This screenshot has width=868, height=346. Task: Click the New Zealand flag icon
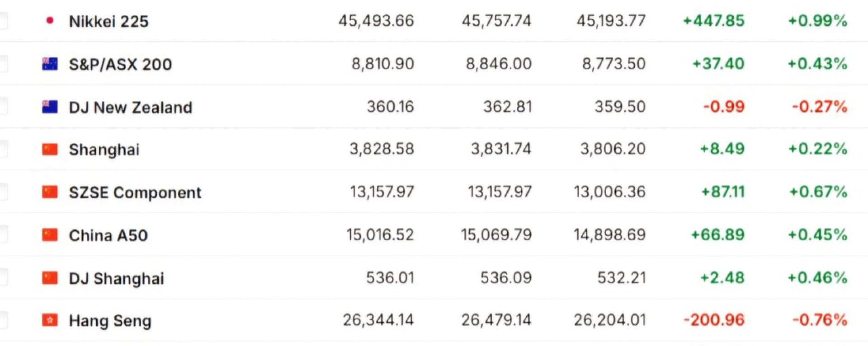coord(50,107)
